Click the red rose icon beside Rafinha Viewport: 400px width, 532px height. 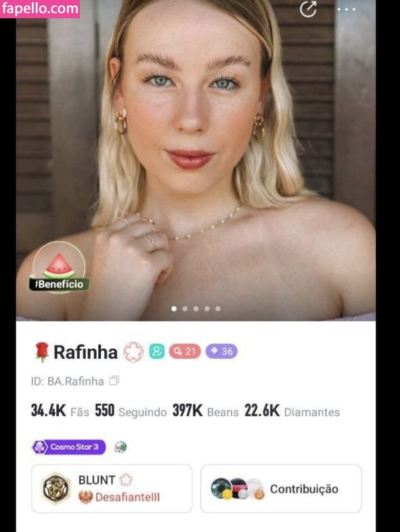click(x=41, y=352)
